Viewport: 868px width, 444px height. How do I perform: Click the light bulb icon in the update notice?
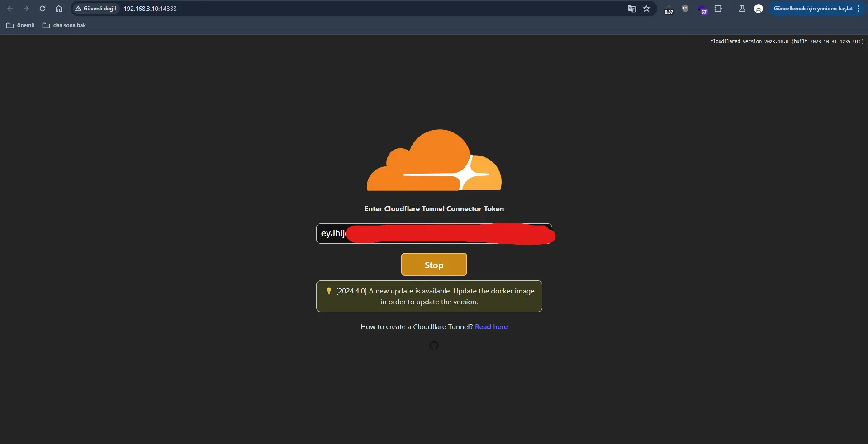click(x=329, y=291)
